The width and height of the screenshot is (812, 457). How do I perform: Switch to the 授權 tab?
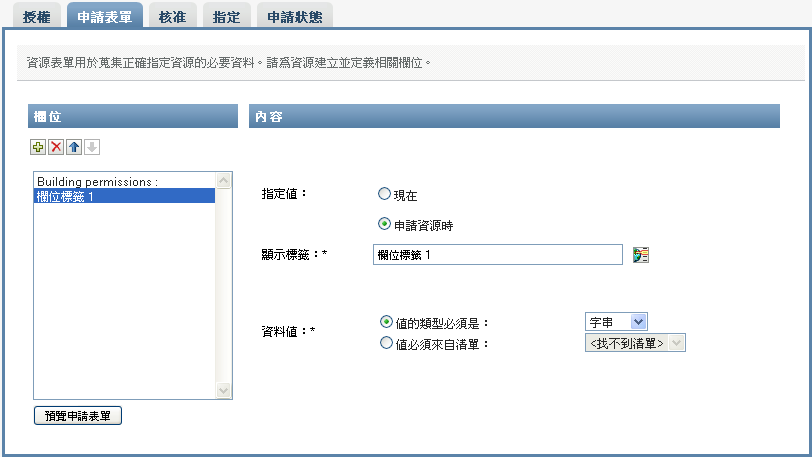(37, 17)
